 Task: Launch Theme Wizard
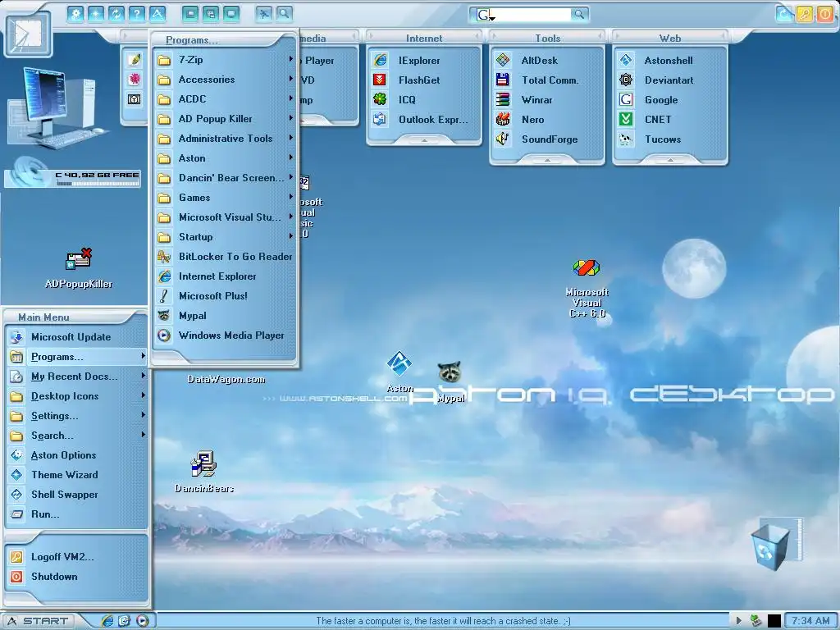76,475
